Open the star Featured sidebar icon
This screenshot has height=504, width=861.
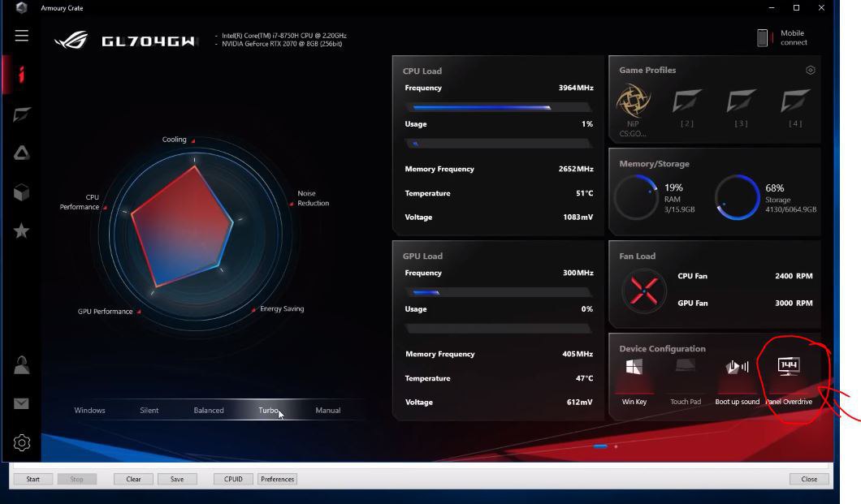21,230
